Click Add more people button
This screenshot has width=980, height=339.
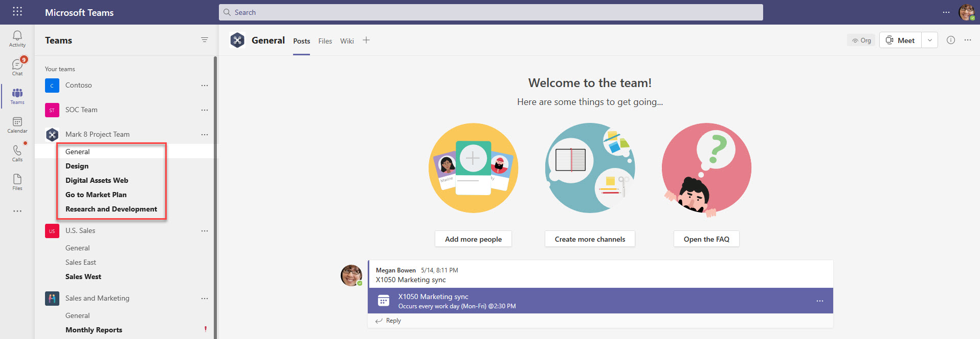pyautogui.click(x=473, y=239)
